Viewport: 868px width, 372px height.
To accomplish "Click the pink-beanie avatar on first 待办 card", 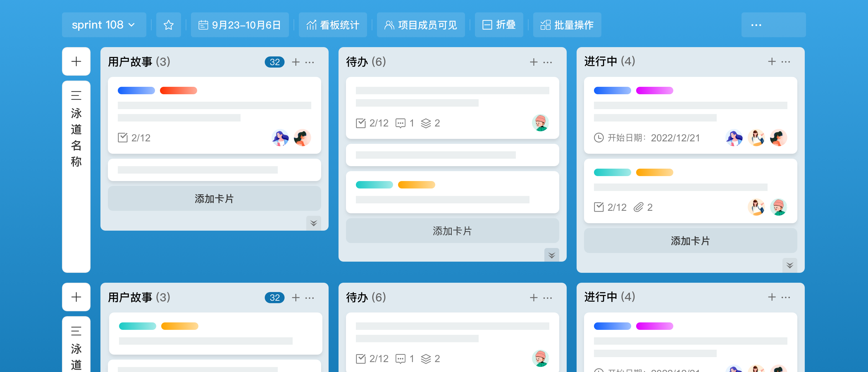I will tap(540, 123).
